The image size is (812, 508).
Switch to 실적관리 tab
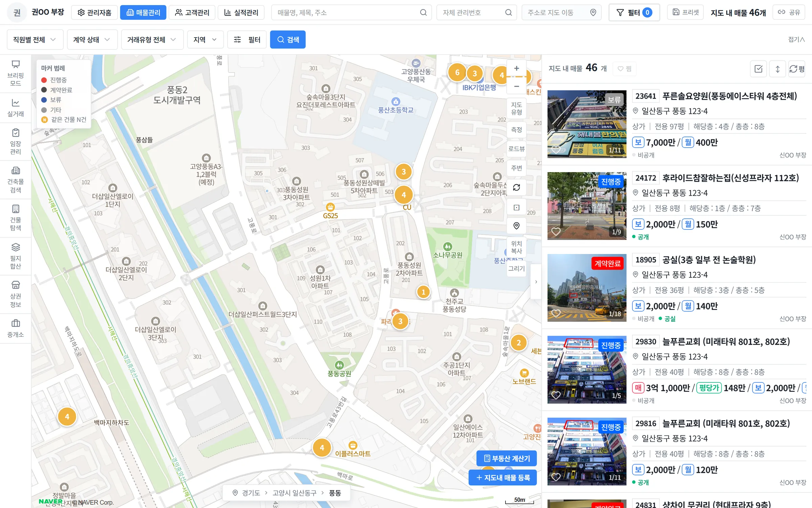[241, 13]
